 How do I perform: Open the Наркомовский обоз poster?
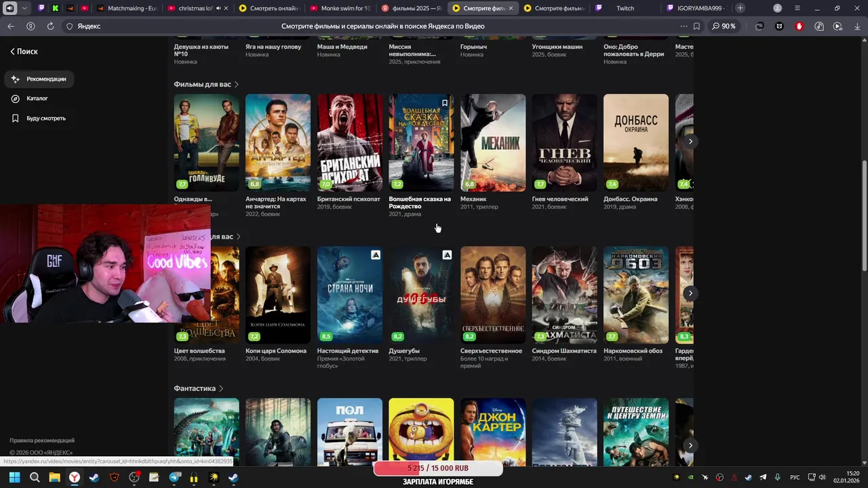[x=636, y=295]
